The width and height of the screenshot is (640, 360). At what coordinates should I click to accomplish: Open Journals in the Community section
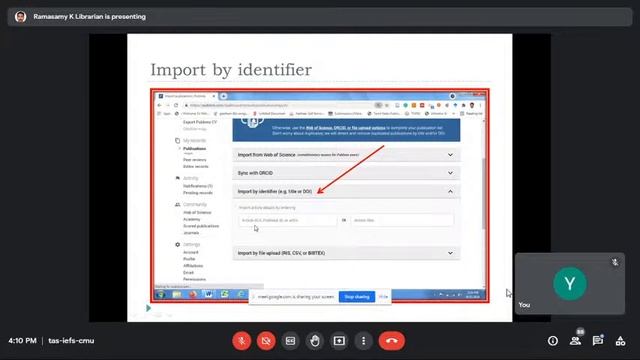[x=191, y=233]
